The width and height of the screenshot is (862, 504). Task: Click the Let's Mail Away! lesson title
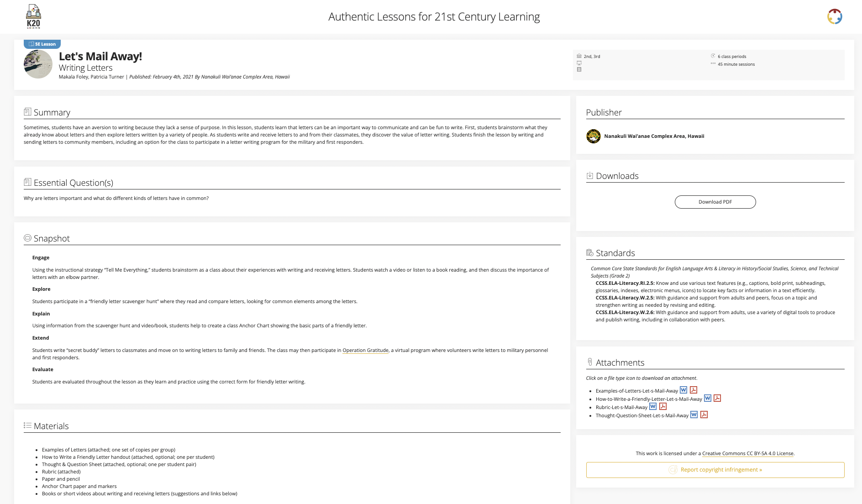pyautogui.click(x=100, y=56)
